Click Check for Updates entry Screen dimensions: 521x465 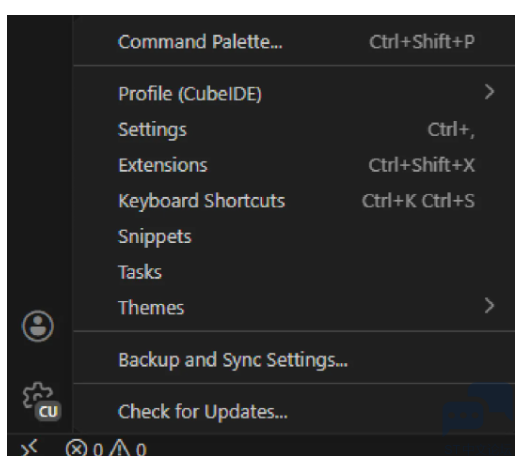pyautogui.click(x=294, y=412)
